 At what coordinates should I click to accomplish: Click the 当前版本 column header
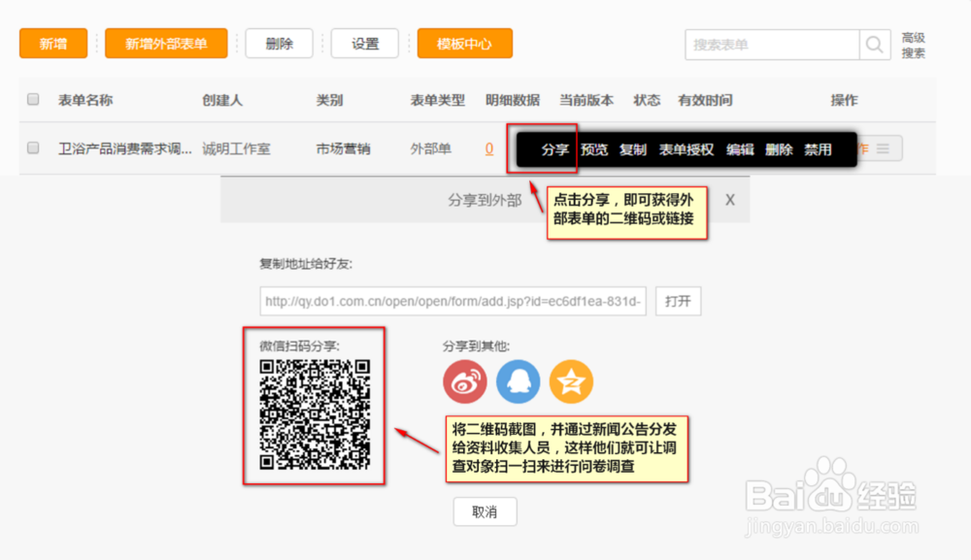coord(586,100)
